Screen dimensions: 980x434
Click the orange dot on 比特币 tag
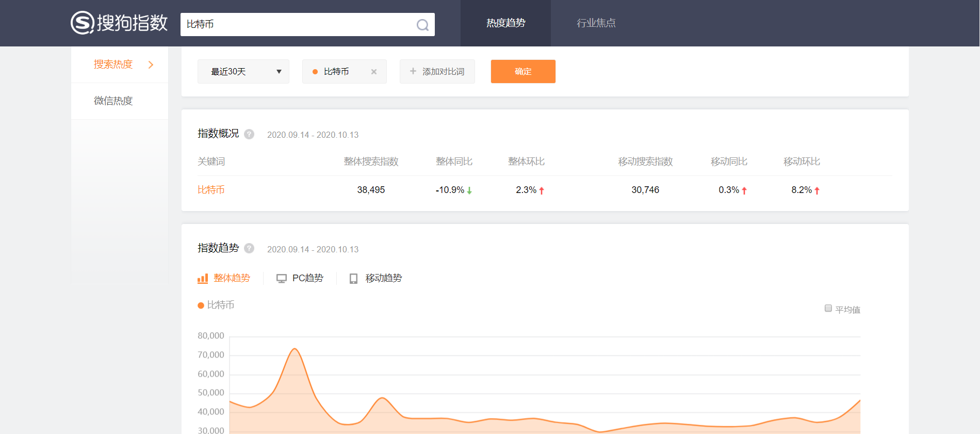(x=315, y=72)
